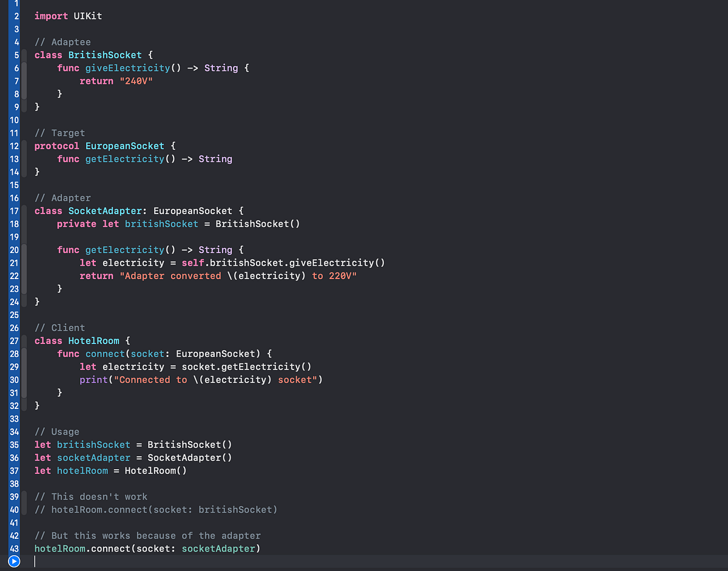Screen dimensions: 728x571
Task: Click line number 35 in the gutter
Action: 14,444
